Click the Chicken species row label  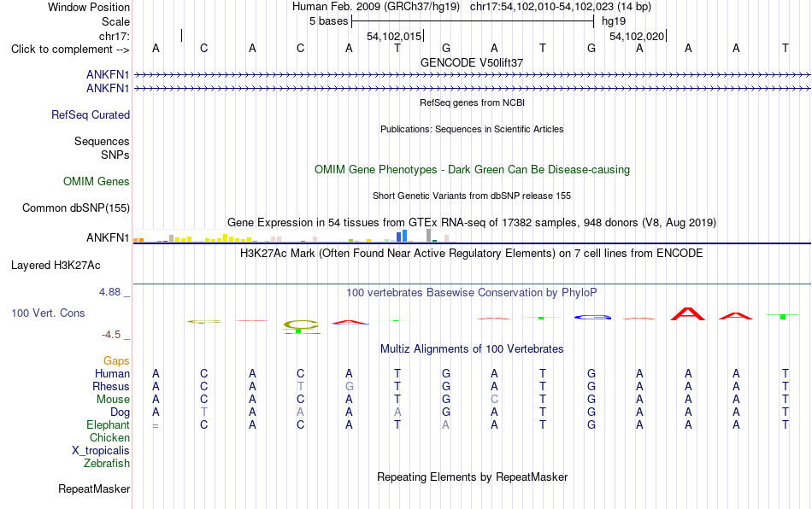pyautogui.click(x=109, y=437)
